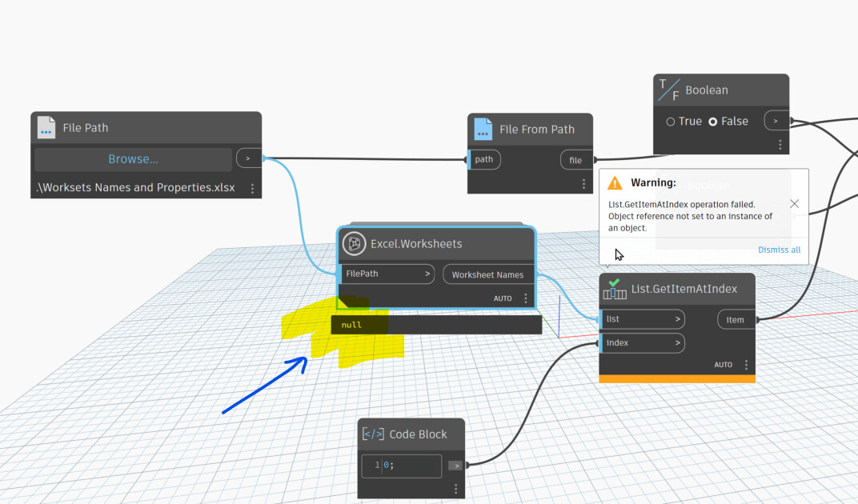Click the Browse... button

(x=133, y=159)
